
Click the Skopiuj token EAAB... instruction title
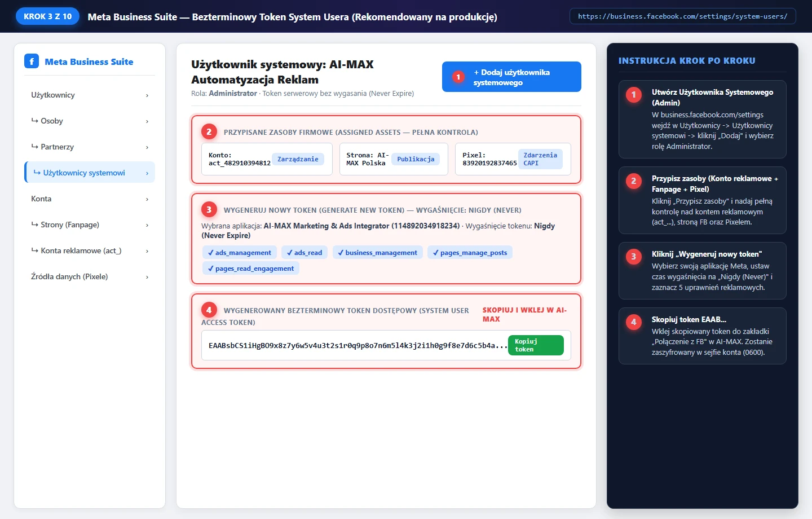tap(689, 319)
